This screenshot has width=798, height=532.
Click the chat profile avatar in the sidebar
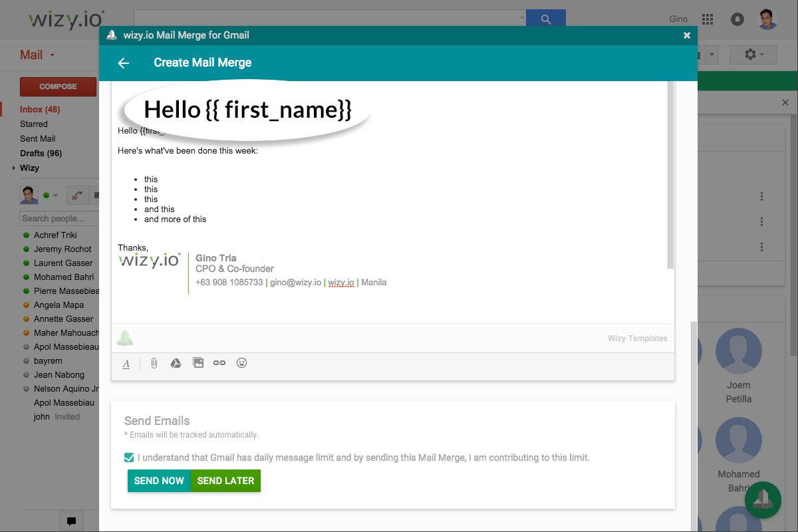point(29,196)
